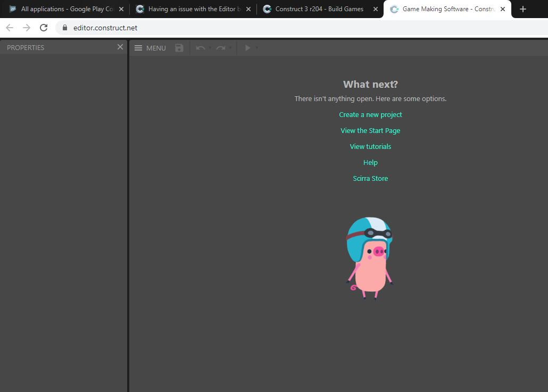Focus the editor.construct.net address bar
This screenshot has width=548, height=392.
pyautogui.click(x=301, y=28)
